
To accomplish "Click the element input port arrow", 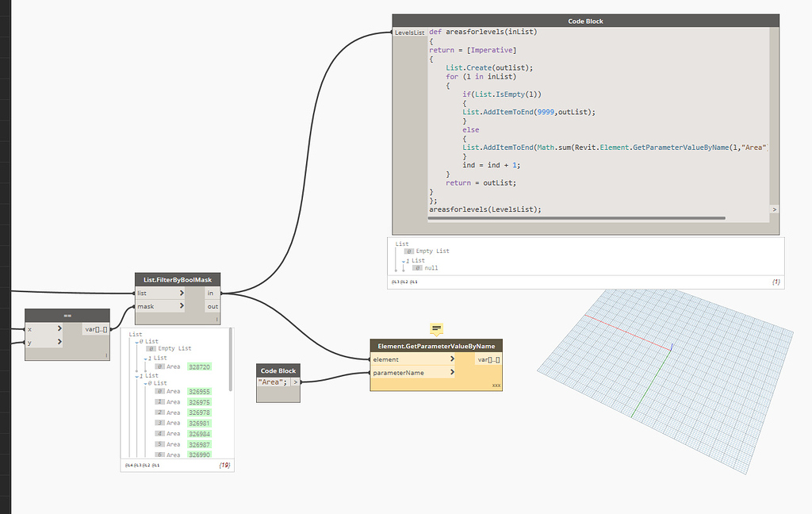I will point(453,359).
